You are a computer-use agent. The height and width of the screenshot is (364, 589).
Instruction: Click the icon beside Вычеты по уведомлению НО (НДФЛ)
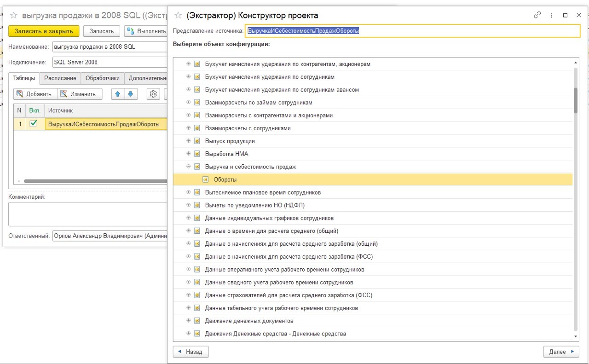(197, 205)
